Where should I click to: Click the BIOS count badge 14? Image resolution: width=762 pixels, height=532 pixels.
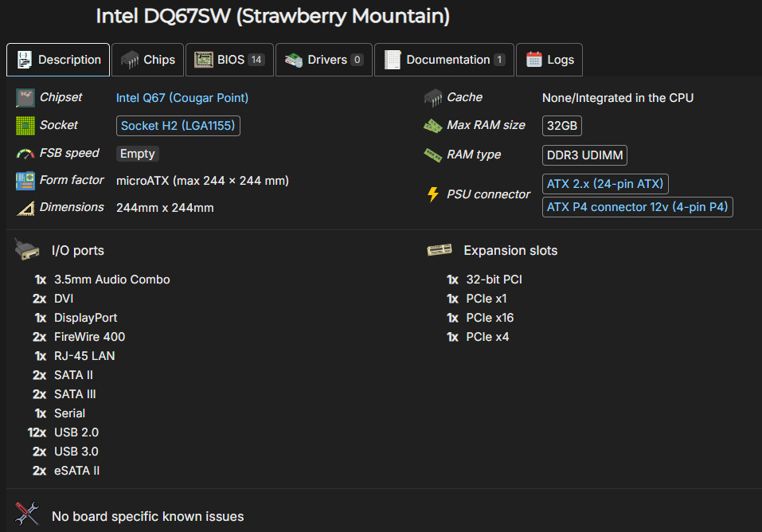click(256, 60)
